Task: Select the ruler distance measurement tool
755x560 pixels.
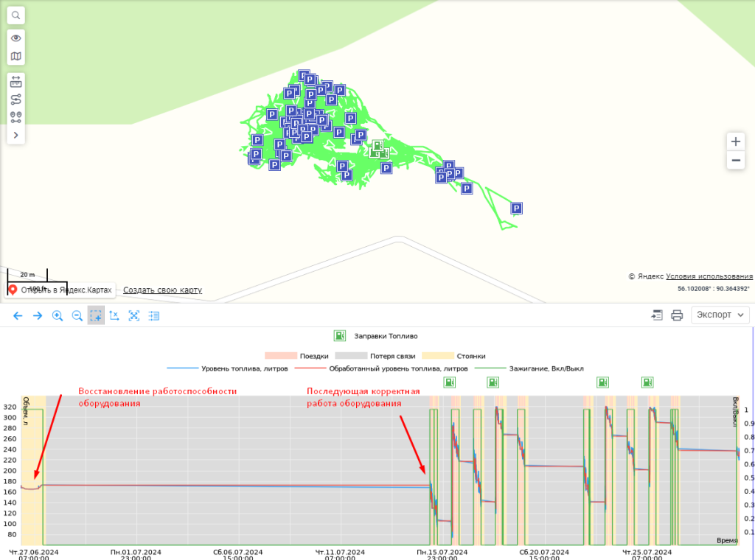Action: click(x=16, y=81)
